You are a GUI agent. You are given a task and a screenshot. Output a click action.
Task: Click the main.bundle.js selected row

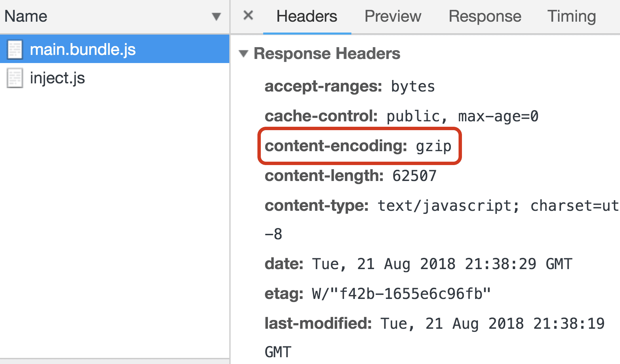click(x=102, y=49)
